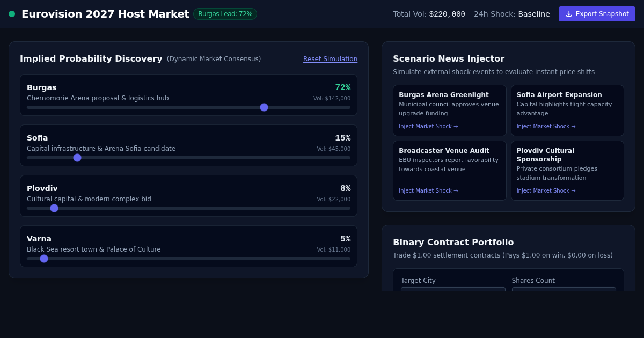This screenshot has height=338, width=644.
Task: Select the Sofia Airport Expansion card title
Action: coord(559,95)
